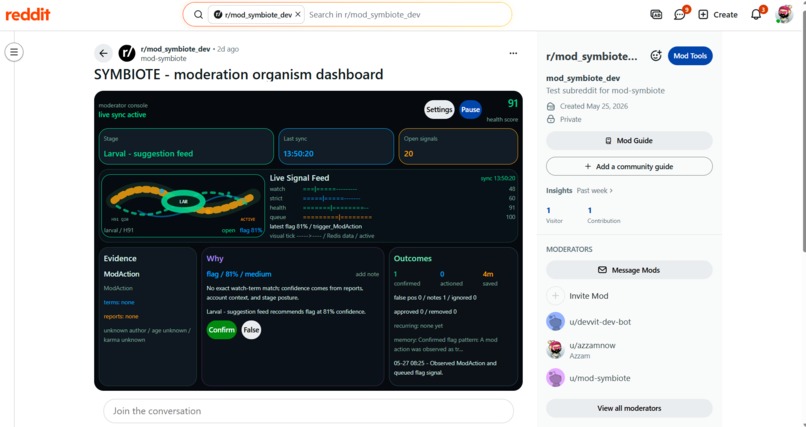Open u/devvit-dev-bot moderator profile
This screenshot has width=806, height=427.
pos(600,322)
